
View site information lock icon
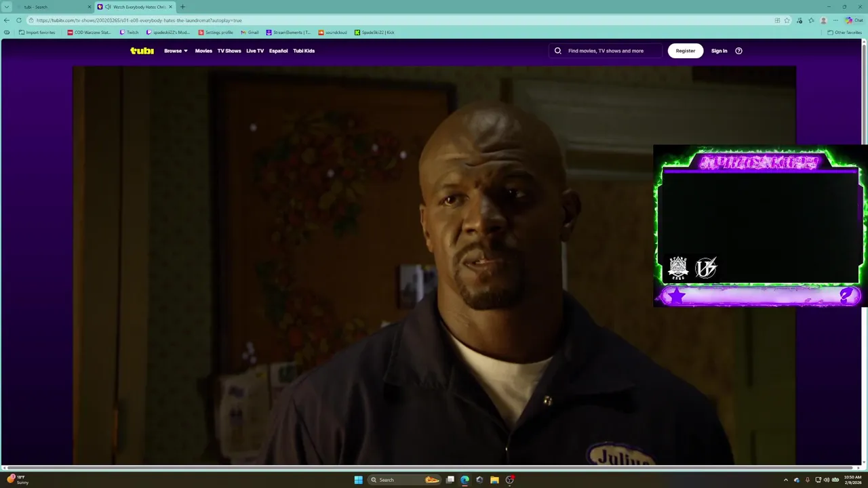pos(31,20)
